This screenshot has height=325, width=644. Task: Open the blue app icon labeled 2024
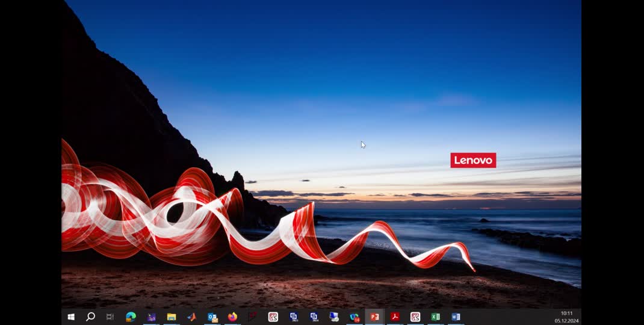tap(314, 317)
